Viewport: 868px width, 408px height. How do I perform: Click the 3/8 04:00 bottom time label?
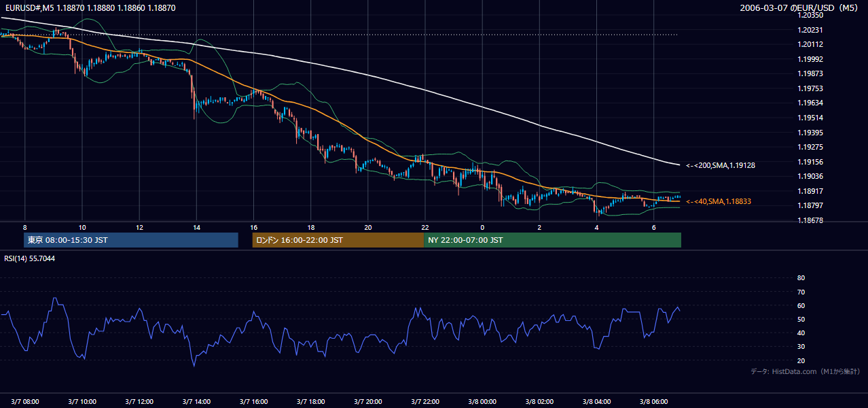(x=596, y=401)
